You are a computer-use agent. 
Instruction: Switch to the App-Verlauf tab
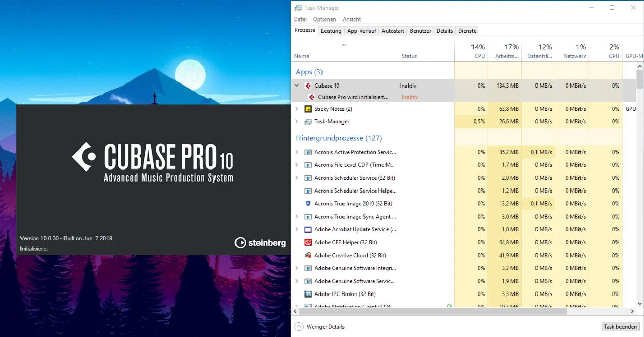(361, 31)
